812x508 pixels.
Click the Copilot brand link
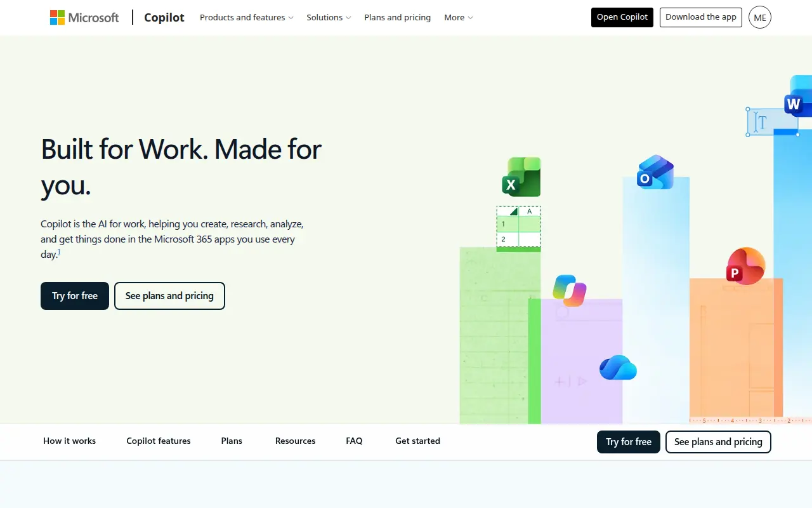(x=164, y=18)
